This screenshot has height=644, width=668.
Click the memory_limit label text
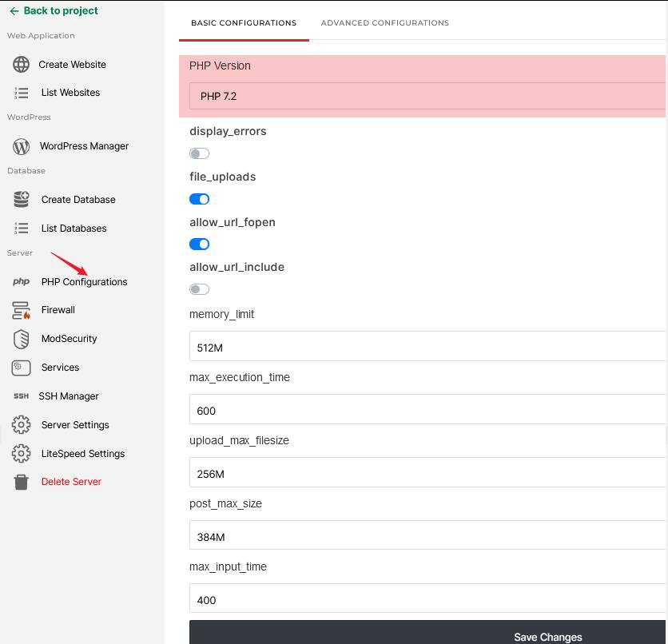221,314
